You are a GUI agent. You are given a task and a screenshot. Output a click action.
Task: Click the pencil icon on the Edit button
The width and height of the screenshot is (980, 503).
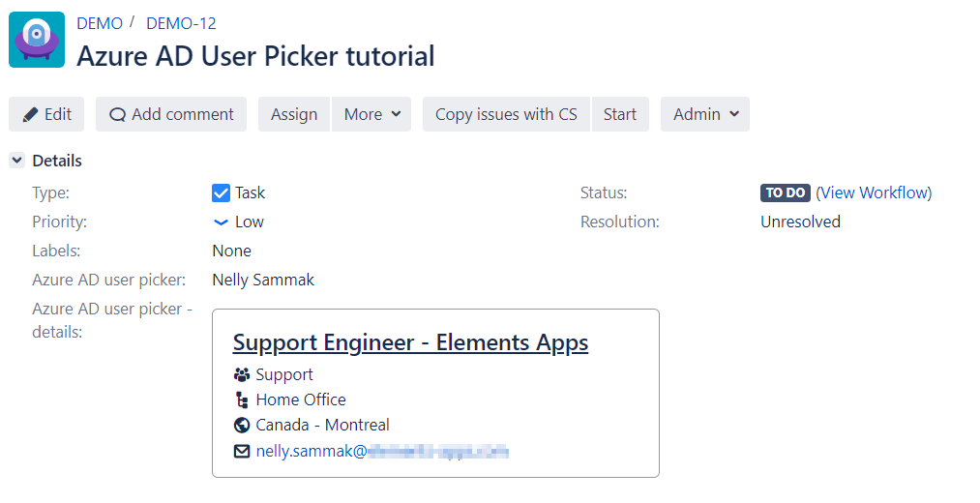[x=30, y=114]
